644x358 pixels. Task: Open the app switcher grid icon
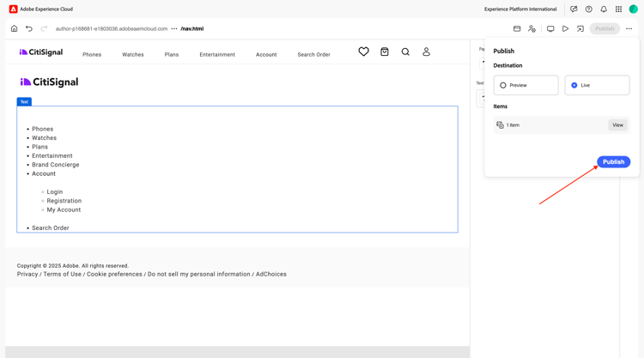[618, 9]
